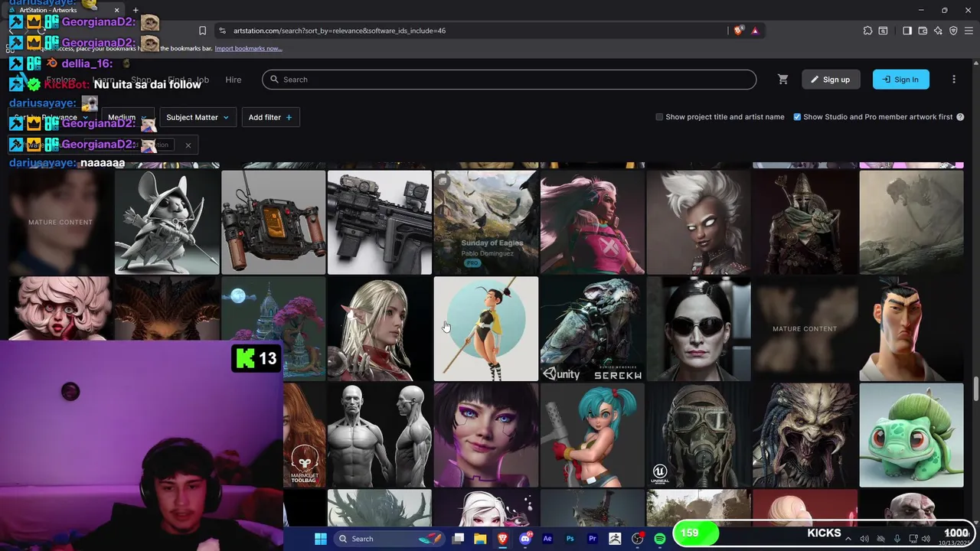Open the Brave VPN shield icon

pos(953,31)
